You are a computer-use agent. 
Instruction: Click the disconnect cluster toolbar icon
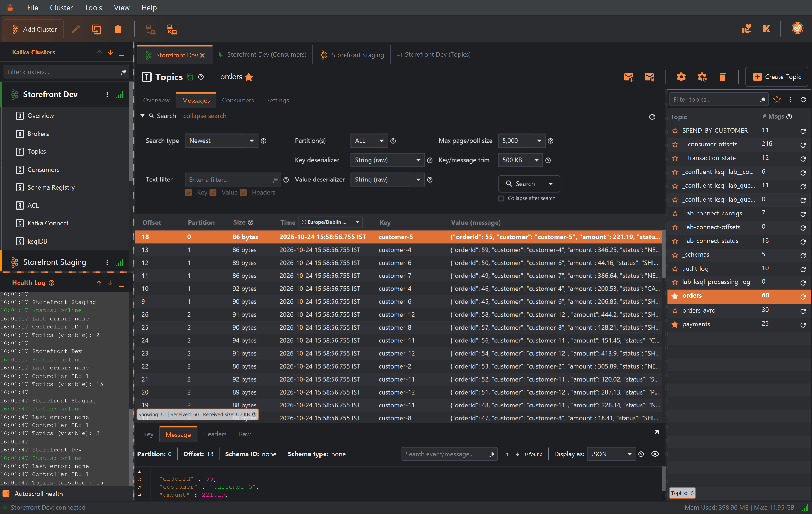(172, 29)
